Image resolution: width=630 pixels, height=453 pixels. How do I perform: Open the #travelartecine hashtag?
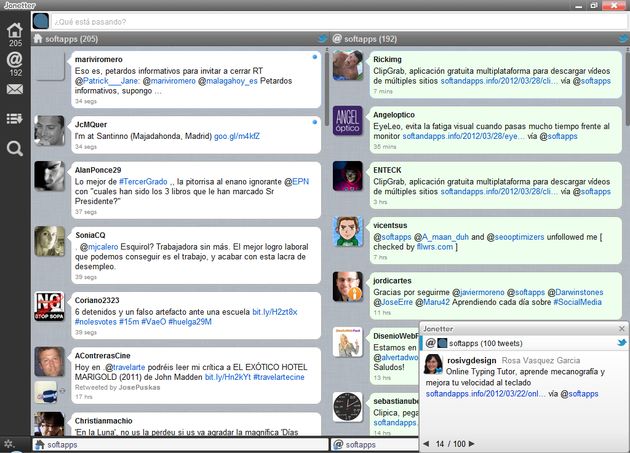pos(279,377)
